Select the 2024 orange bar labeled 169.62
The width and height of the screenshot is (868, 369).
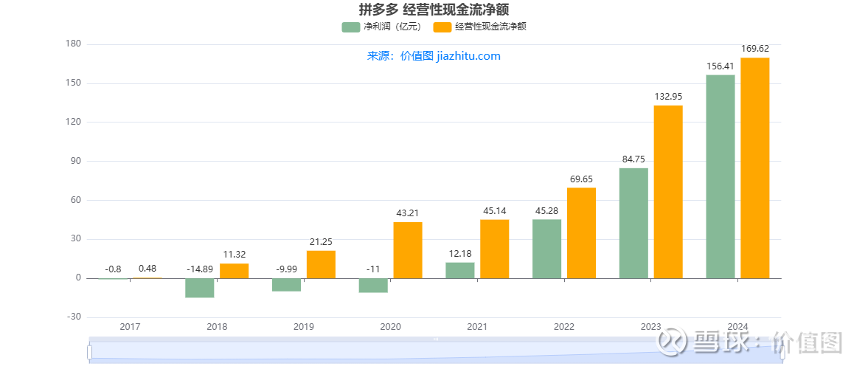coord(755,168)
